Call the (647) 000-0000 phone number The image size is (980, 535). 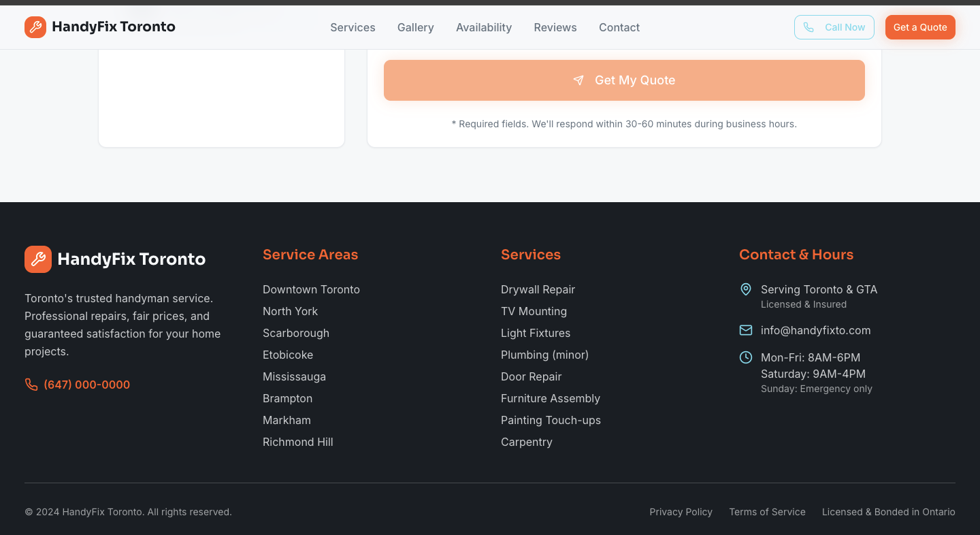click(x=86, y=385)
